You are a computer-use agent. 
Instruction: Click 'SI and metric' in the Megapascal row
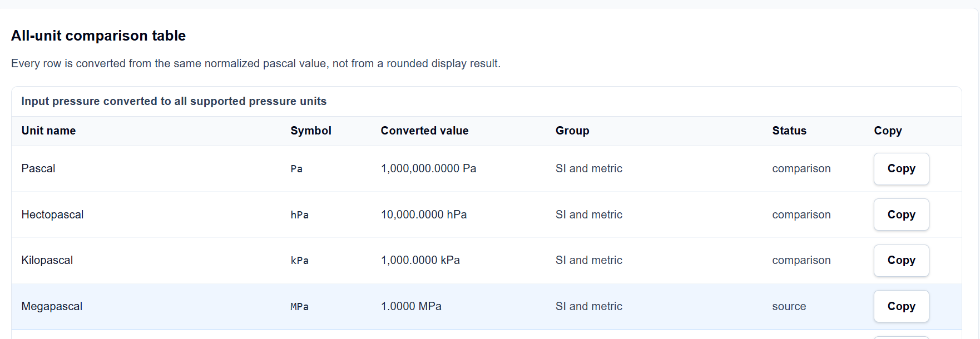pyautogui.click(x=588, y=306)
